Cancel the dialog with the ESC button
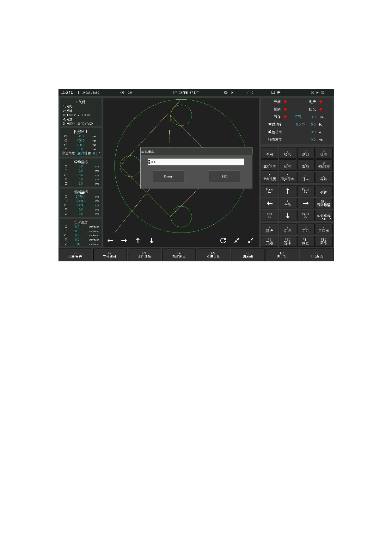Screen dimensions: 392x555 pos(224,177)
